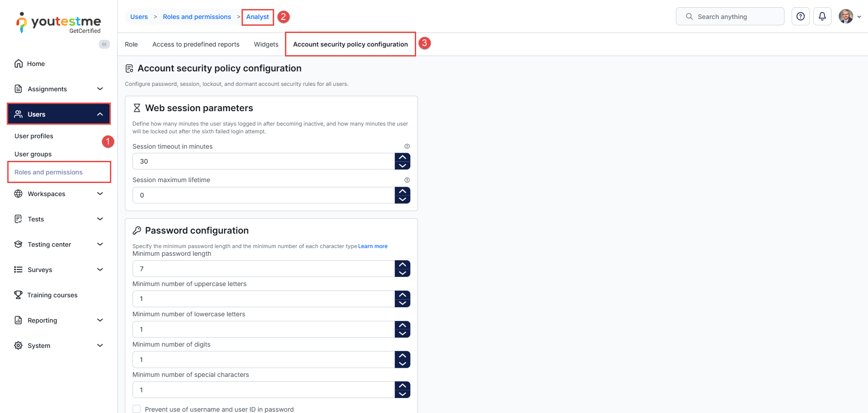The width and height of the screenshot is (868, 413).
Task: Open User groups in sidebar
Action: tap(33, 154)
